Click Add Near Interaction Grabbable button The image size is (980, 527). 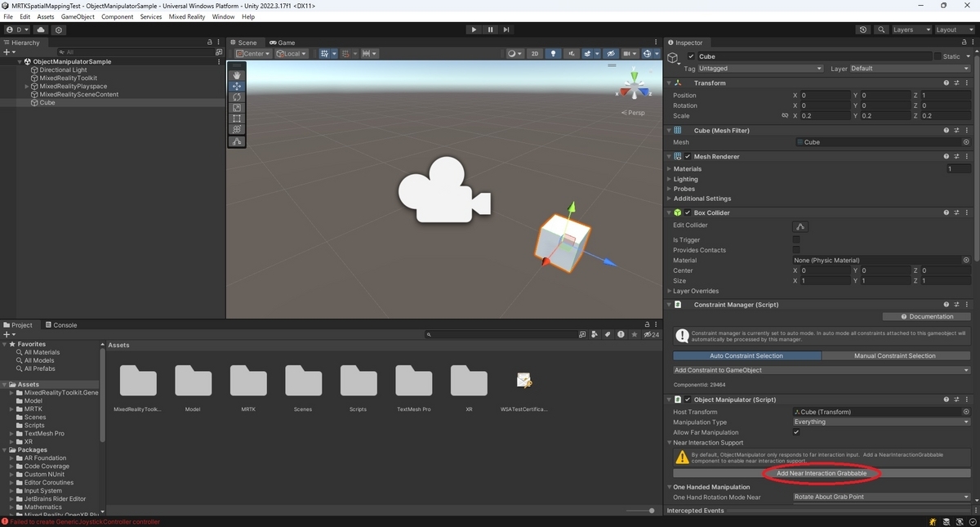822,473
